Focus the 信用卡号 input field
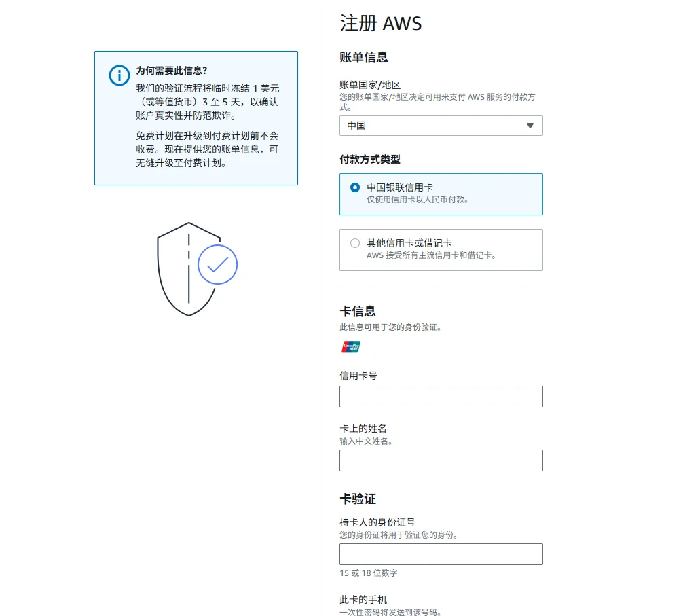685x616 pixels. point(441,397)
